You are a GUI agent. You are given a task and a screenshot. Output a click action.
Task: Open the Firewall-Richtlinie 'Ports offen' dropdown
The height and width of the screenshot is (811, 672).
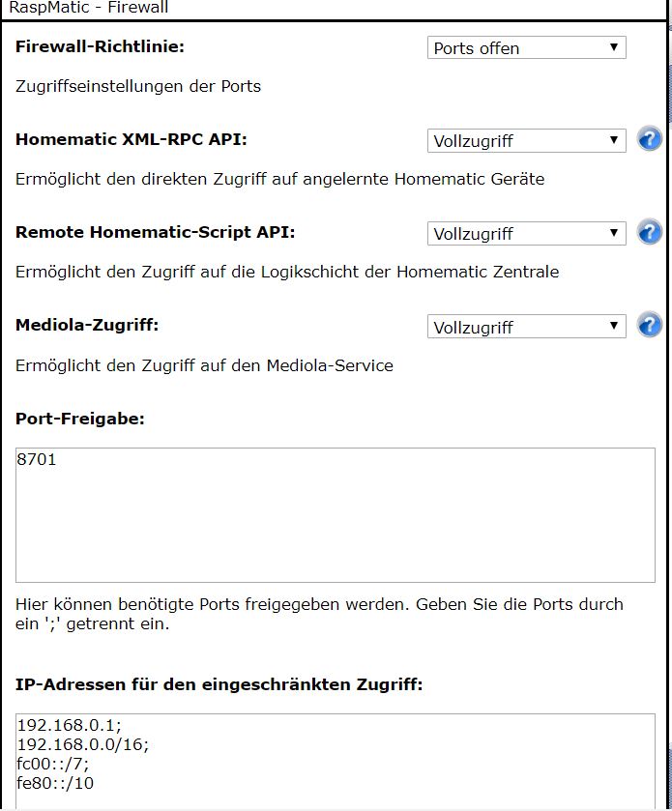pyautogui.click(x=526, y=48)
